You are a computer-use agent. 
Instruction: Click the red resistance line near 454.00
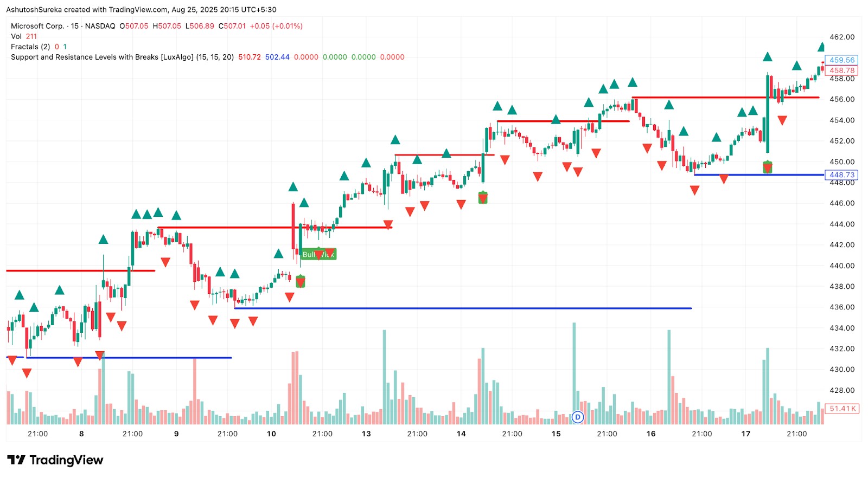coord(563,121)
